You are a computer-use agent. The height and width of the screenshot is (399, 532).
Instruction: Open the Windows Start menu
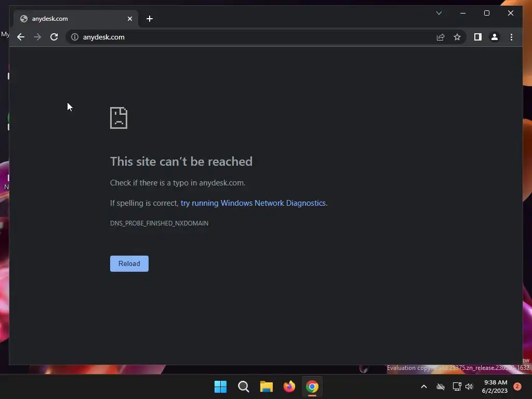(x=220, y=387)
